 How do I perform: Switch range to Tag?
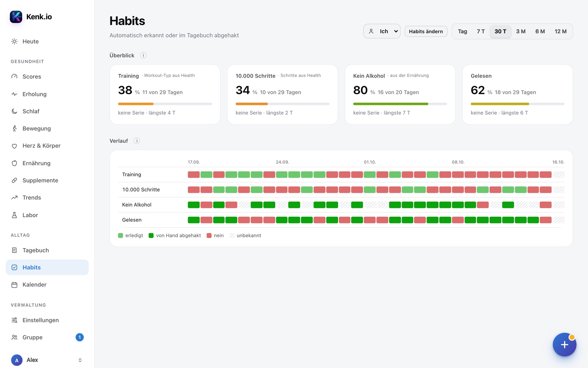point(462,31)
